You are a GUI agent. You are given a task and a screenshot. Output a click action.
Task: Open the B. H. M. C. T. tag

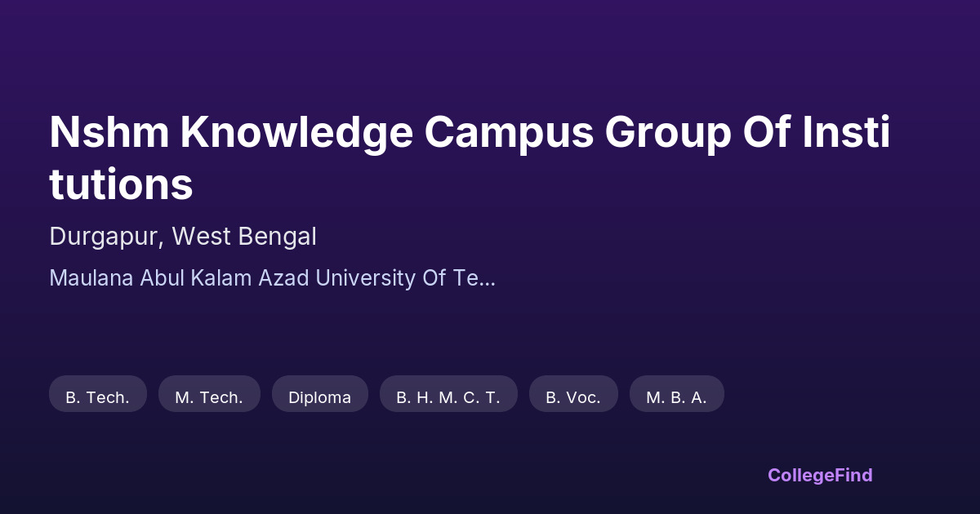point(448,397)
